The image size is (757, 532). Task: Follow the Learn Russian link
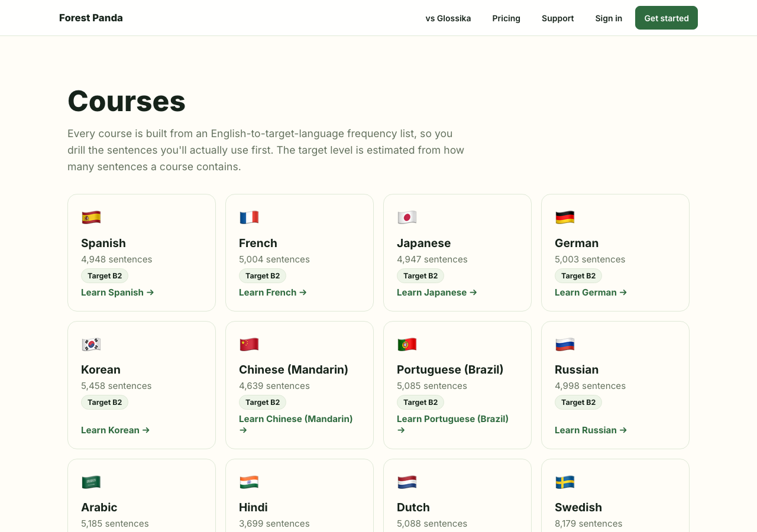tap(591, 430)
